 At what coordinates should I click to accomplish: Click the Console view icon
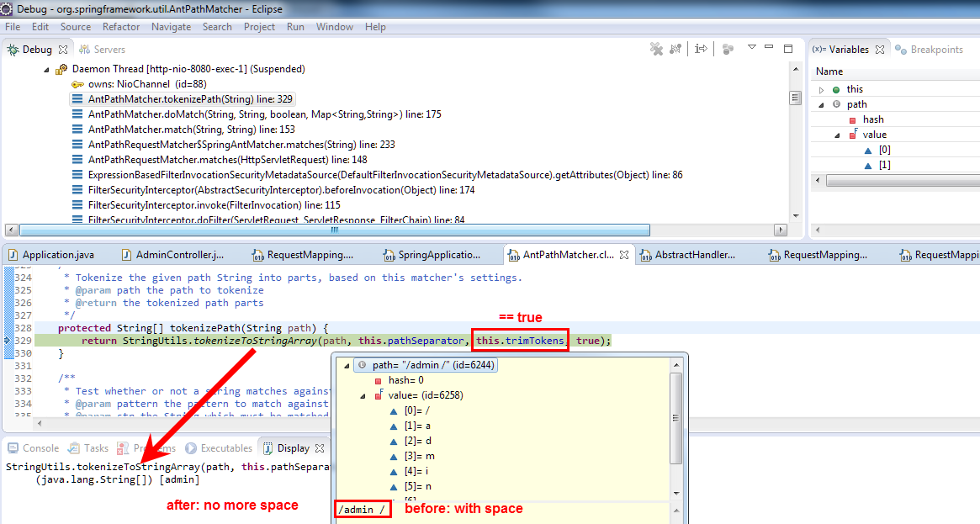pyautogui.click(x=12, y=447)
